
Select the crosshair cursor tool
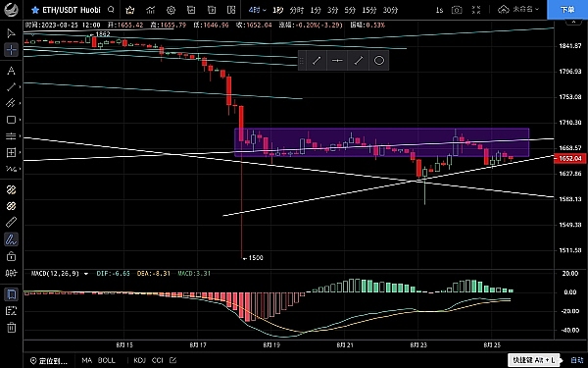(x=11, y=50)
